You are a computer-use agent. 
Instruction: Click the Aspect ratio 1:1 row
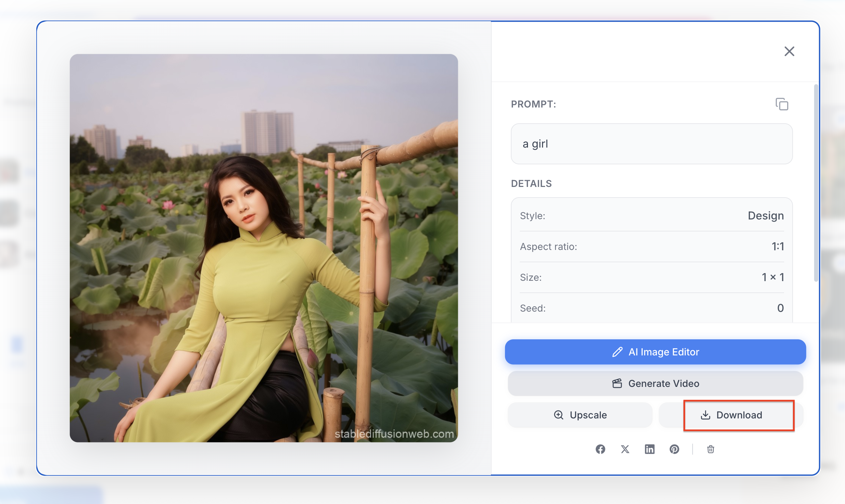(x=651, y=247)
